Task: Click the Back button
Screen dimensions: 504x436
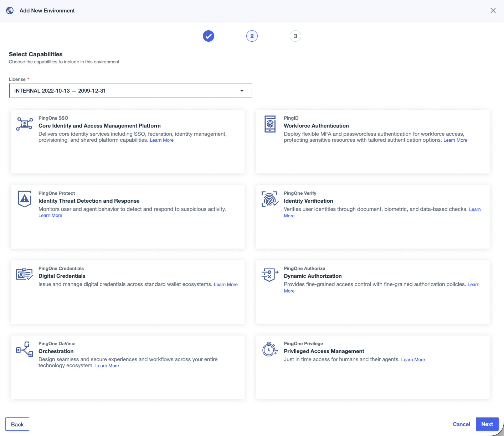Action: [x=17, y=424]
